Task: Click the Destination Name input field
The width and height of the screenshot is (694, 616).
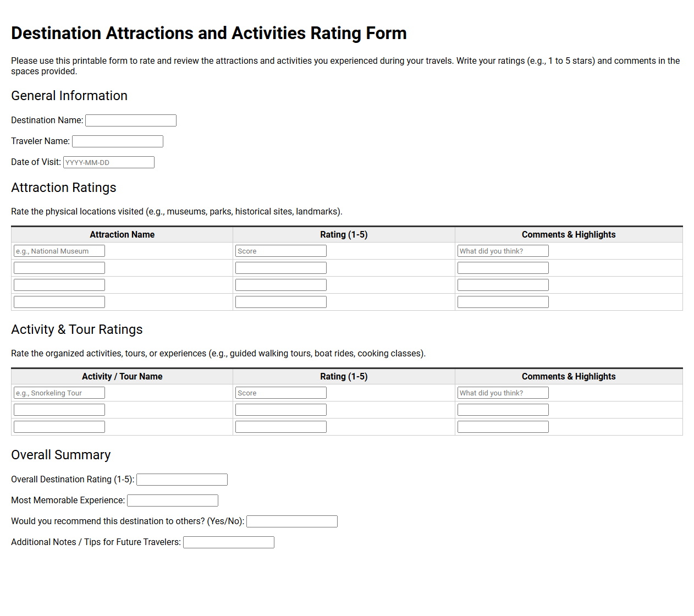Action: [x=131, y=120]
